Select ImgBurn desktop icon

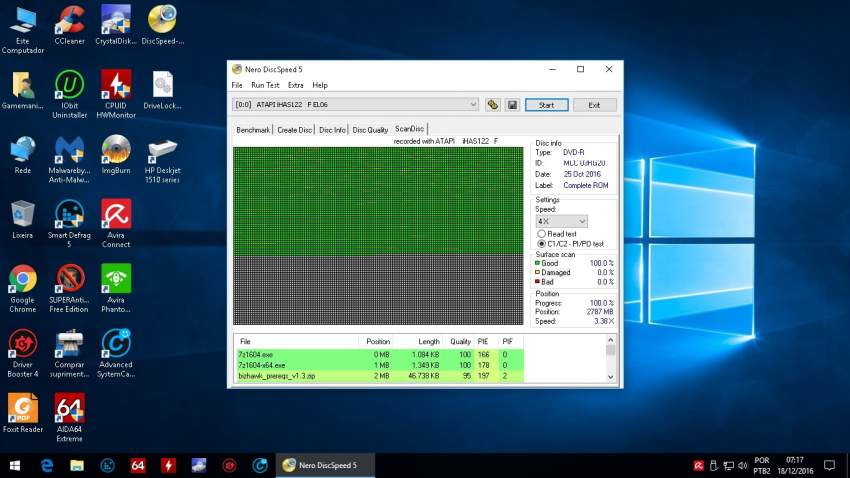pyautogui.click(x=115, y=154)
